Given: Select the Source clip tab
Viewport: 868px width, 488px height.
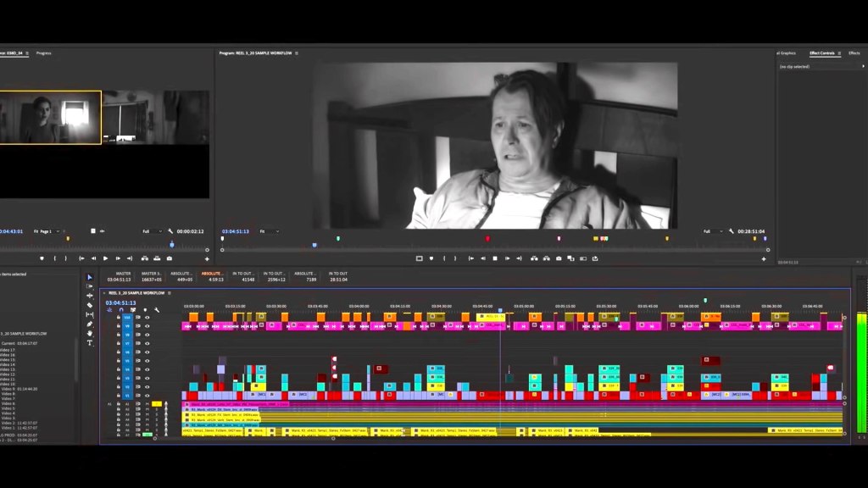Looking at the screenshot, I should [11, 53].
